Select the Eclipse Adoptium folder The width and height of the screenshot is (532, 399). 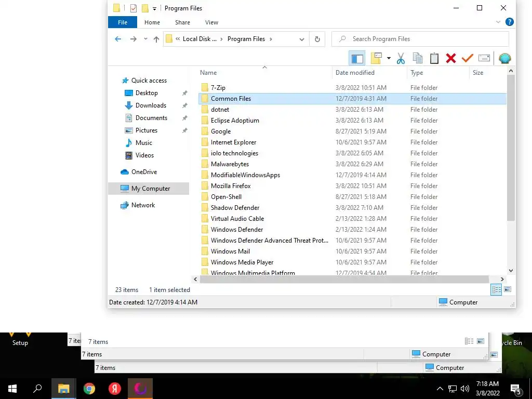(352, 121)
